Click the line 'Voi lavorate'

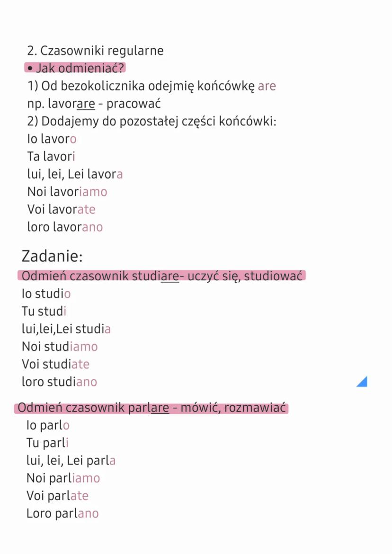61,209
